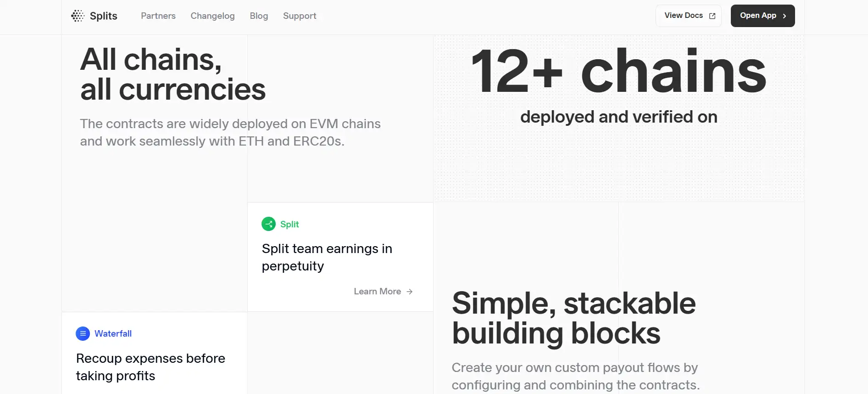Image resolution: width=868 pixels, height=394 pixels.
Task: Click the chevron arrow inside Open App
Action: (x=785, y=16)
